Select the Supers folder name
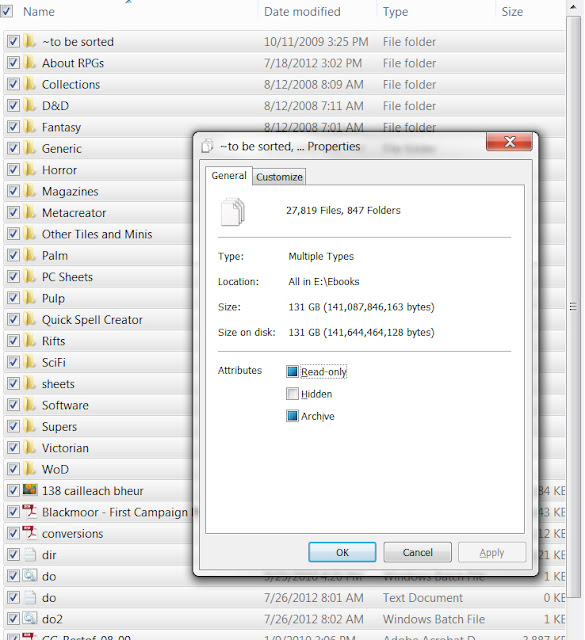 (59, 427)
